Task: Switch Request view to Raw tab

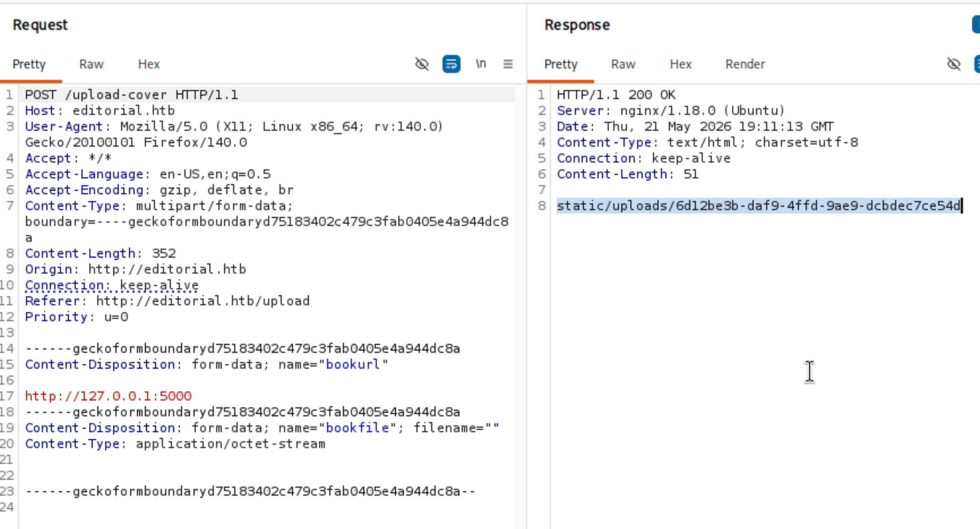Action: (x=91, y=64)
